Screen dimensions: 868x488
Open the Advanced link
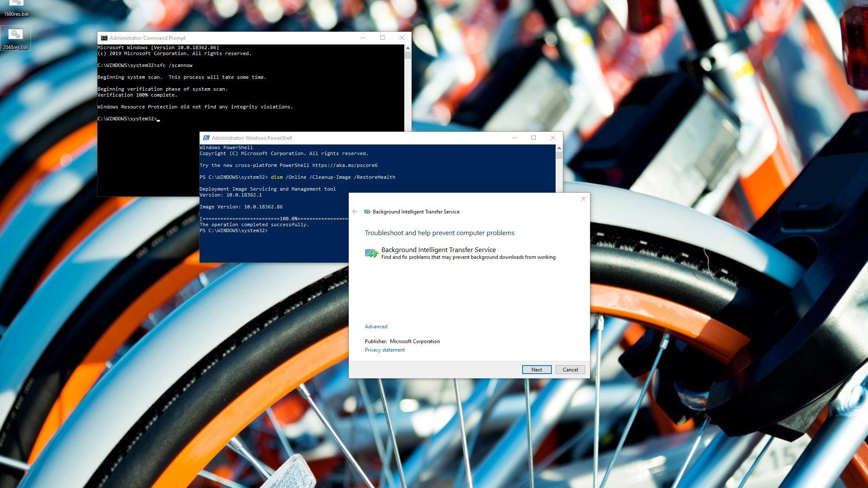pos(376,327)
